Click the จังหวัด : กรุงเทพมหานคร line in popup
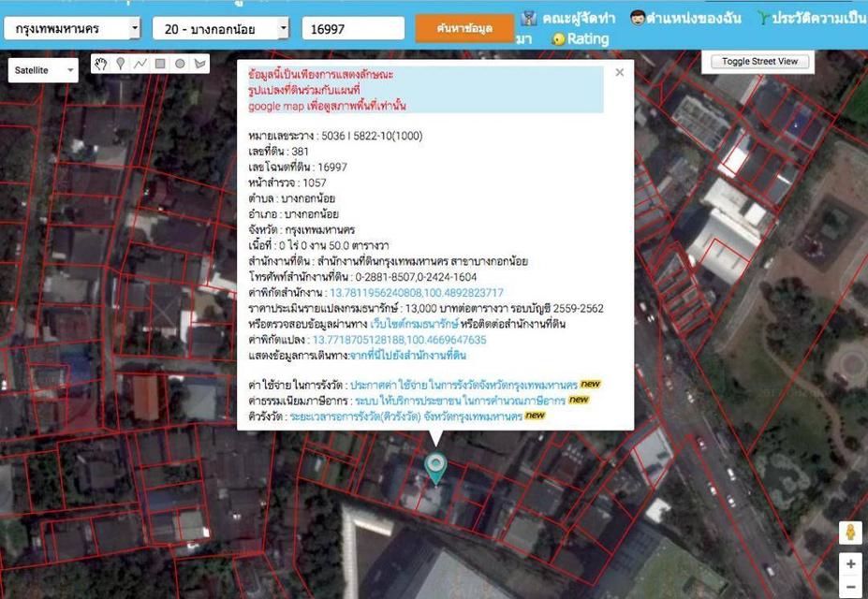The height and width of the screenshot is (599, 868). [x=302, y=230]
